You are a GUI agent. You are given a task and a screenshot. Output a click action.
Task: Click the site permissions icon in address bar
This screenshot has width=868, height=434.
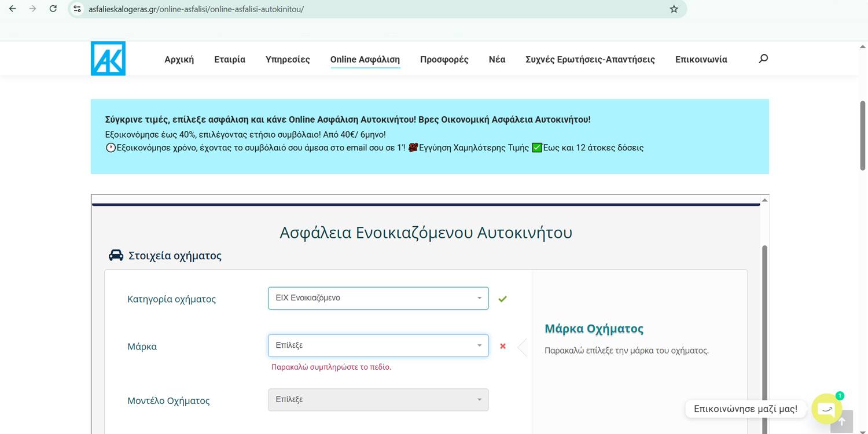tap(77, 9)
